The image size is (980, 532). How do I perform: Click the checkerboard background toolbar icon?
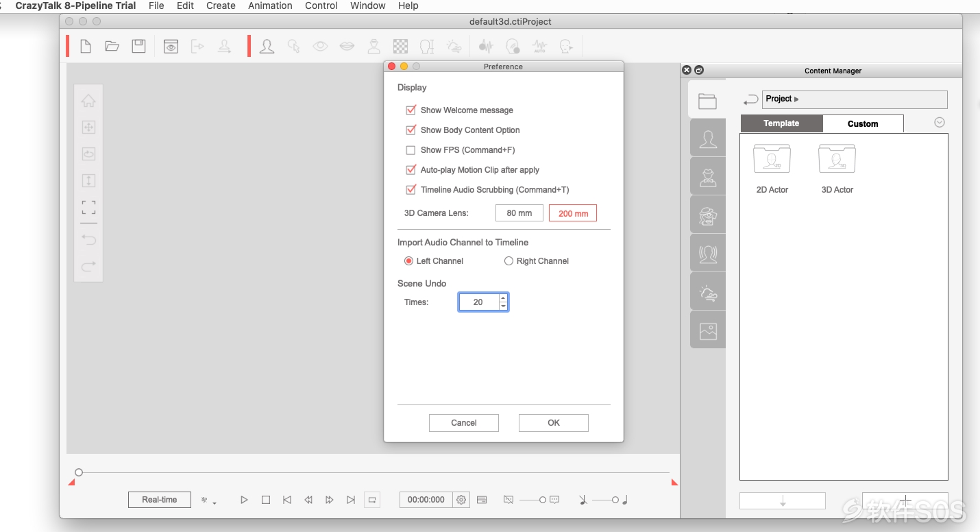[x=400, y=46]
